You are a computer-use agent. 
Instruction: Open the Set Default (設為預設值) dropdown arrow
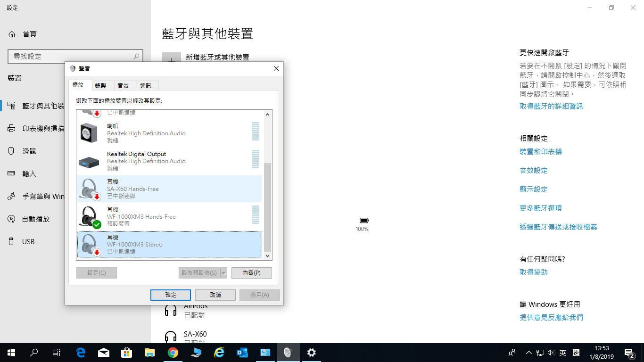click(x=224, y=273)
